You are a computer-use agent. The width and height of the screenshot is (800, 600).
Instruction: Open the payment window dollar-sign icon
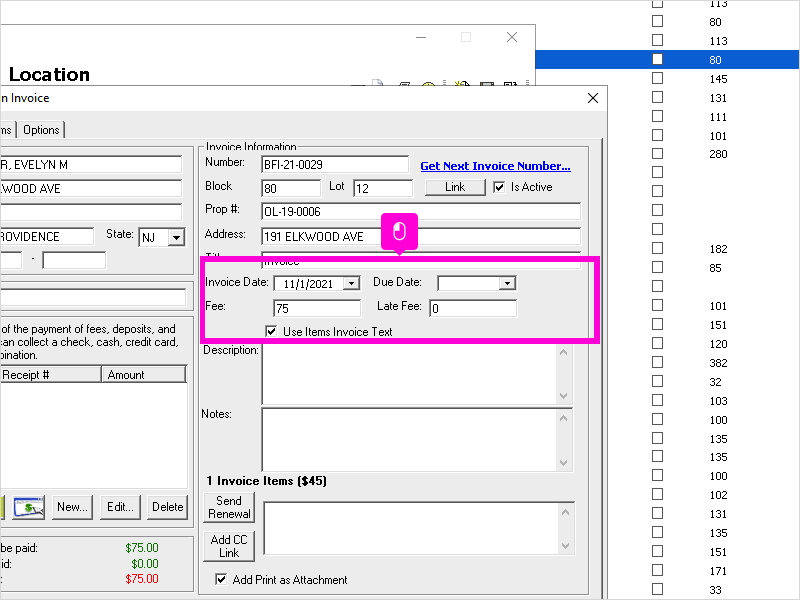coord(29,507)
